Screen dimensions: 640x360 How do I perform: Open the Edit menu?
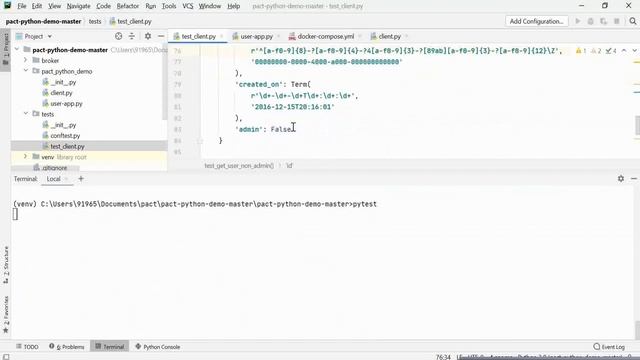[37, 6]
